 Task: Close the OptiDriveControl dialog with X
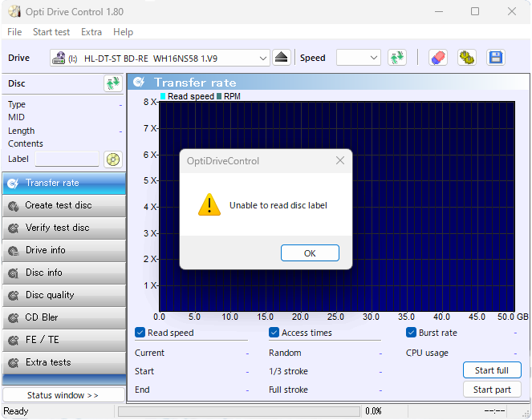pyautogui.click(x=340, y=160)
